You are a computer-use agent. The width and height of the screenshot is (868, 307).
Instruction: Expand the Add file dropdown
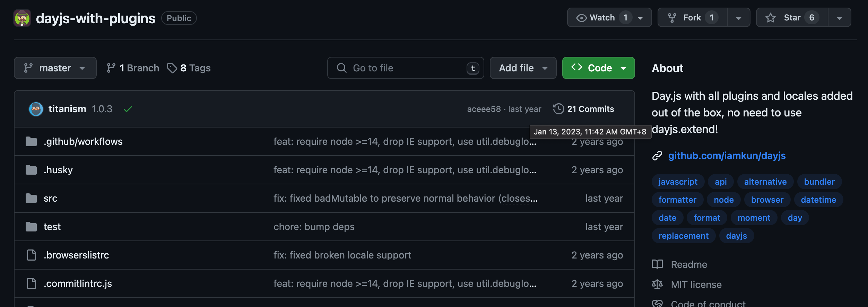(523, 68)
